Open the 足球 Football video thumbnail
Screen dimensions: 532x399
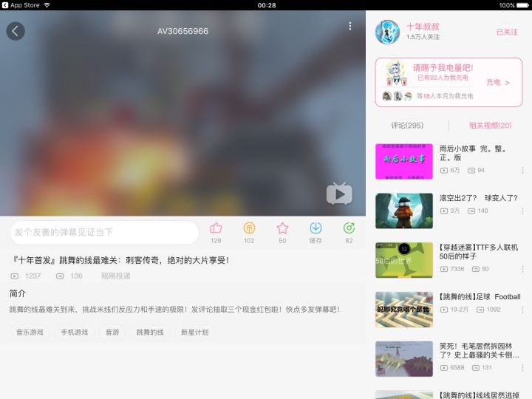(404, 310)
